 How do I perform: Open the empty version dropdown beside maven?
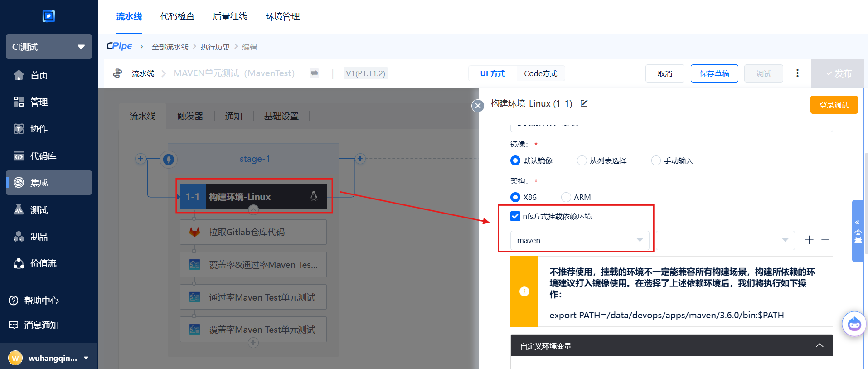(725, 240)
